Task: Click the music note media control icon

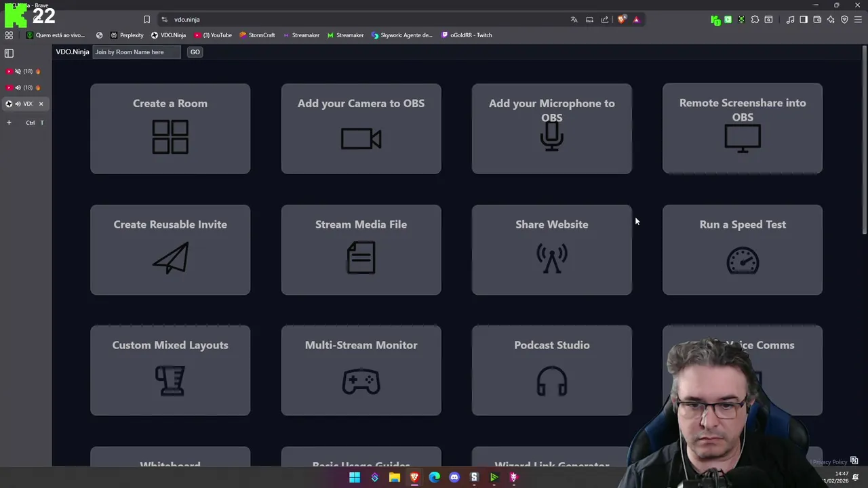Action: point(790,20)
